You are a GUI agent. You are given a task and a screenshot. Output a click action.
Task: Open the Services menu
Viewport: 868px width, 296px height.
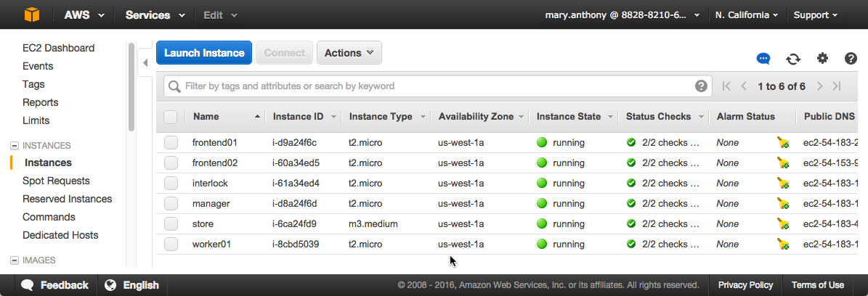(154, 15)
